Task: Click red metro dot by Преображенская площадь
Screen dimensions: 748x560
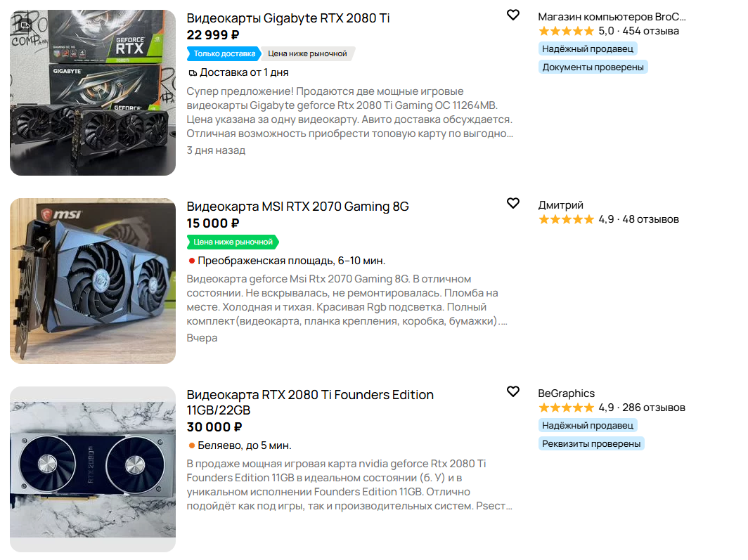Action: pos(192,261)
